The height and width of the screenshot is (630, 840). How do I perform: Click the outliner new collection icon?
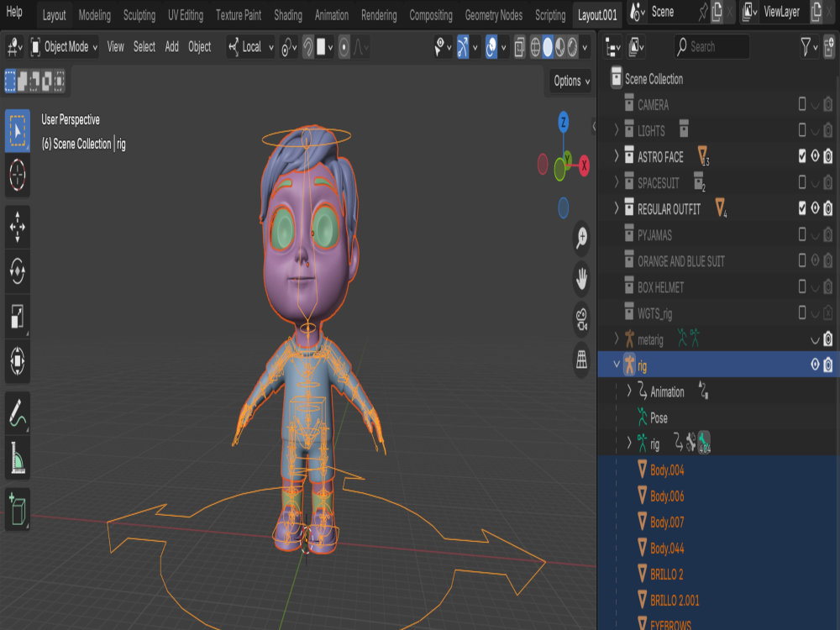pos(828,48)
